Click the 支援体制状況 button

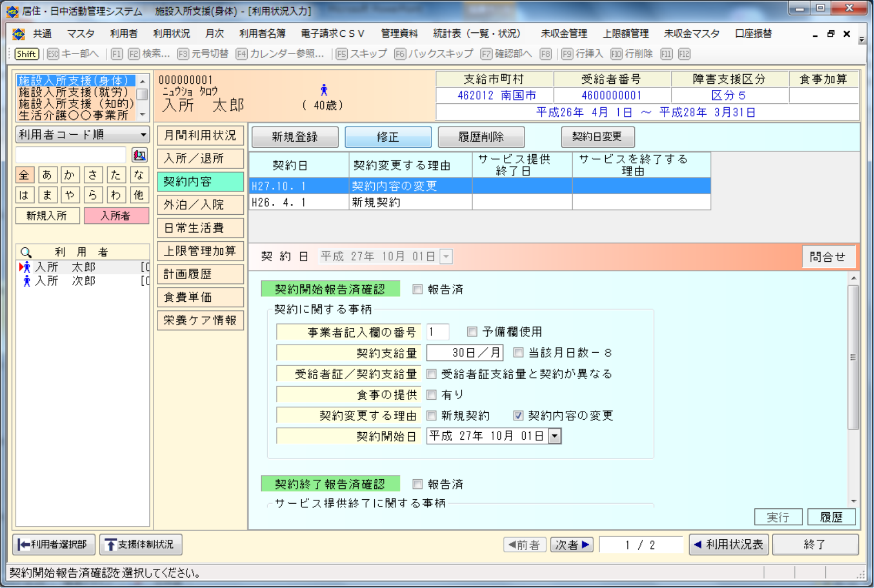click(140, 544)
